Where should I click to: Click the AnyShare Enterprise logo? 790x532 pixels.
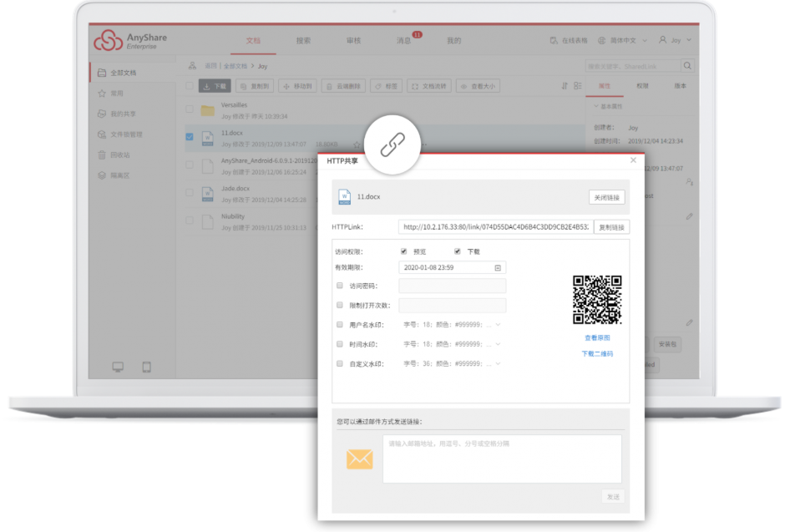pyautogui.click(x=125, y=40)
